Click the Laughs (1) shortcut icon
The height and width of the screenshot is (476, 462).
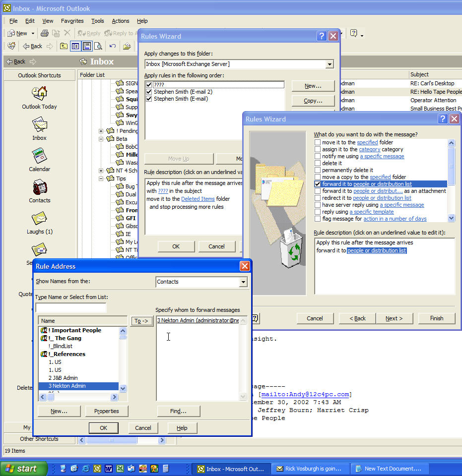(x=39, y=218)
